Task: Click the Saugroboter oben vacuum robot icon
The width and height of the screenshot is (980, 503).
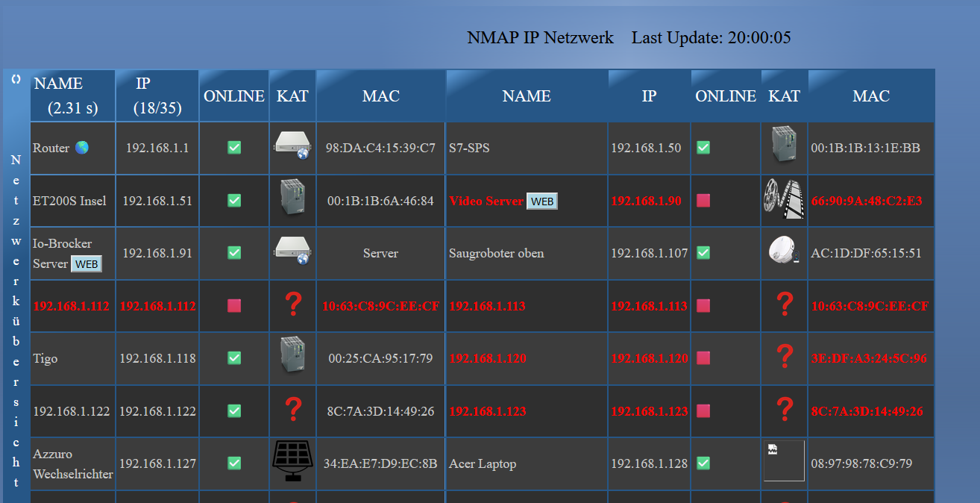Action: pos(784,252)
